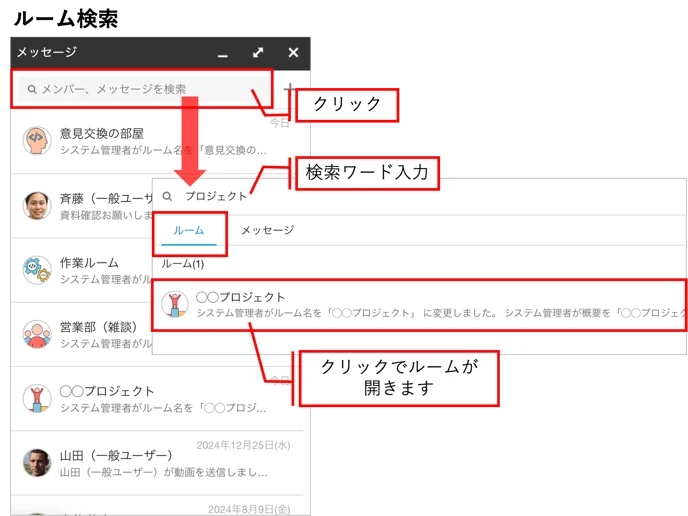Image resolution: width=688 pixels, height=516 pixels.
Task: Click the plus icon to add room
Action: point(289,88)
